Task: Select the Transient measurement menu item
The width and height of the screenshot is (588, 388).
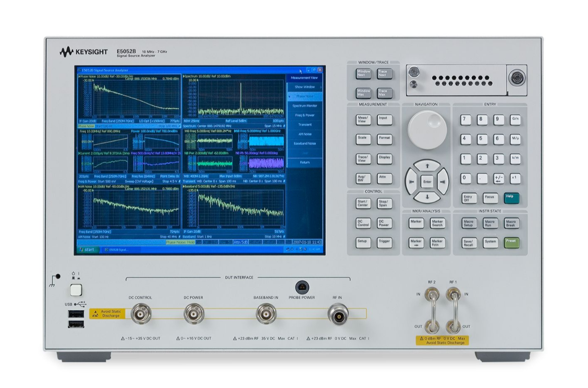Action: coord(304,124)
